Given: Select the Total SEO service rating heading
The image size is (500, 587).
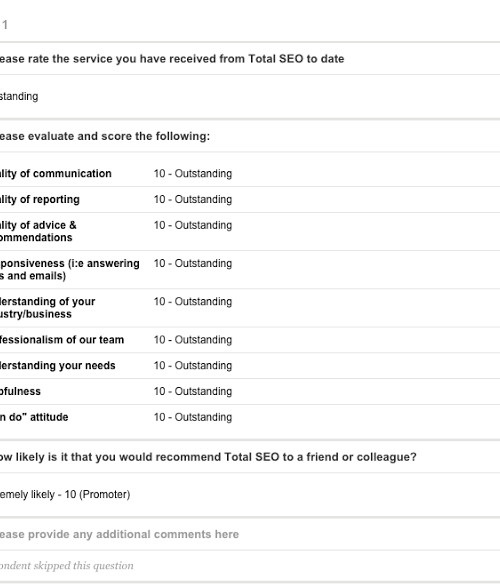Looking at the screenshot, I should [x=172, y=59].
